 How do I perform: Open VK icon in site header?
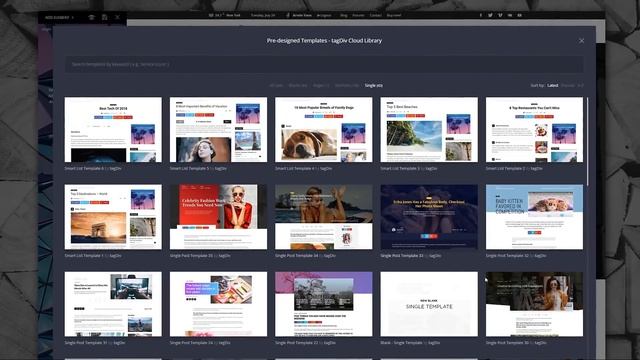[x=510, y=16]
